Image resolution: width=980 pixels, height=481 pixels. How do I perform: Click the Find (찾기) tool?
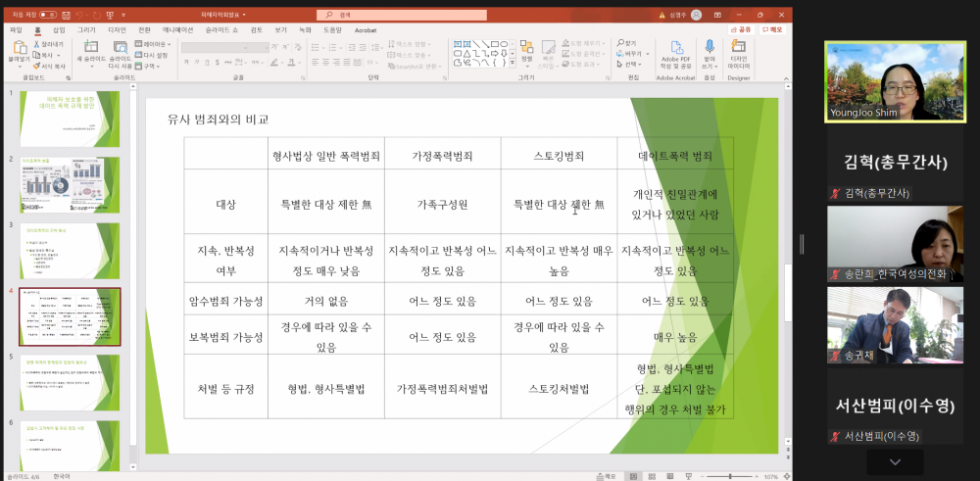pos(627,43)
